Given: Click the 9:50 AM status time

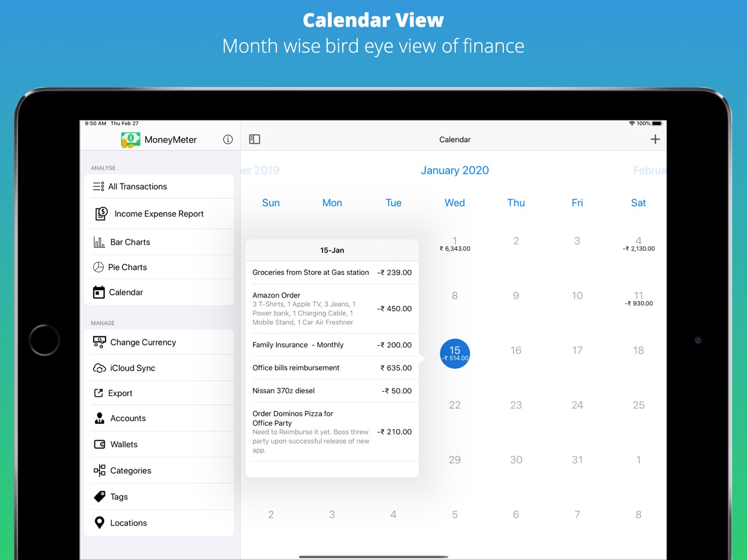Looking at the screenshot, I should (x=96, y=123).
